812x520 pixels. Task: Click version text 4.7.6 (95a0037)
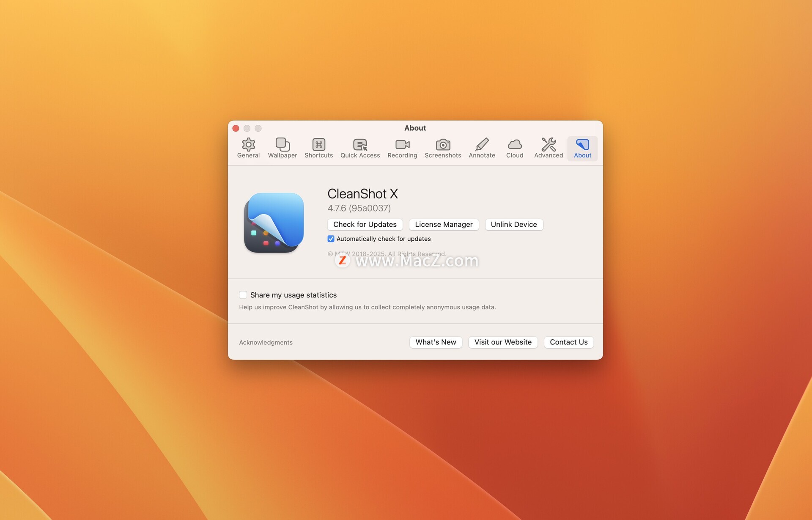pyautogui.click(x=359, y=208)
